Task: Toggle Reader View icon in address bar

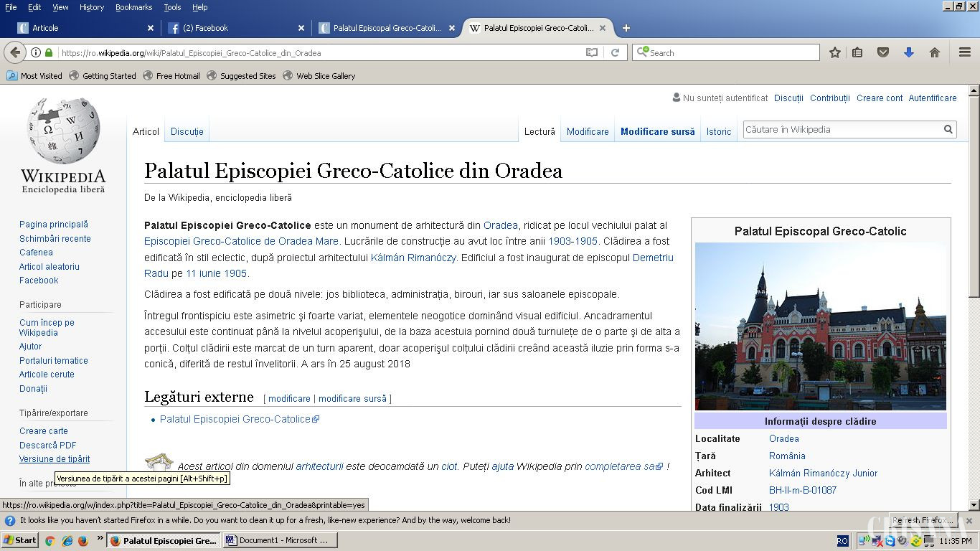Action: [x=591, y=52]
